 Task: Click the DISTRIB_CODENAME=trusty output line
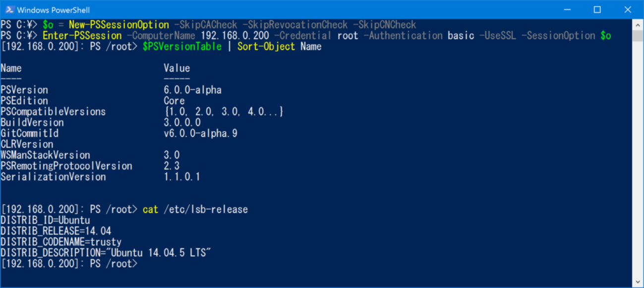tap(61, 242)
